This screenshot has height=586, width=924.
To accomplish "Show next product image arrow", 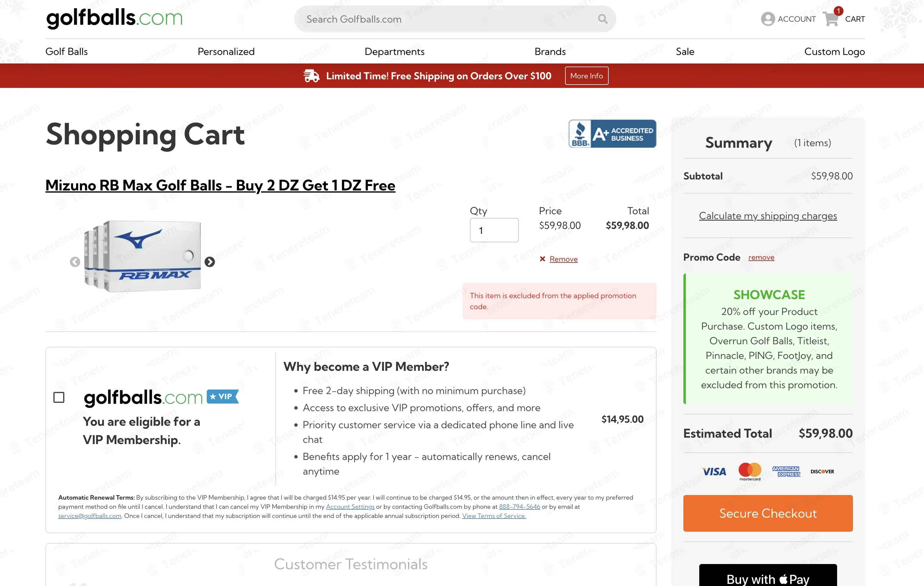I will 210,262.
